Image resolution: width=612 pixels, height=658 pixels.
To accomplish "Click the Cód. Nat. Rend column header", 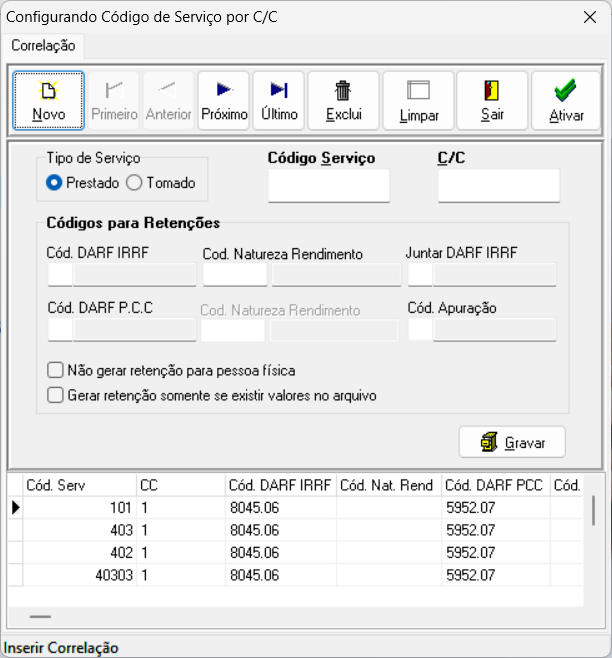I will tap(389, 485).
